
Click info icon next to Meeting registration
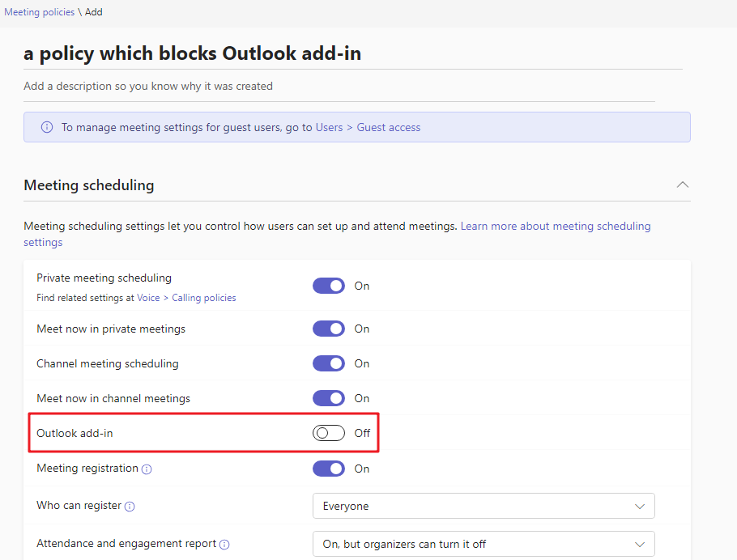pyautogui.click(x=147, y=469)
